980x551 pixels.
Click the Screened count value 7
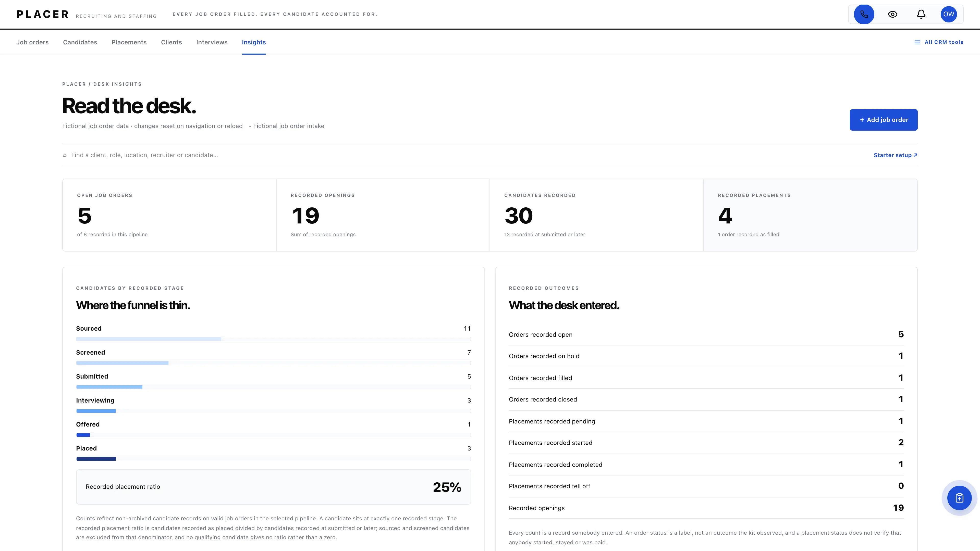coord(469,353)
